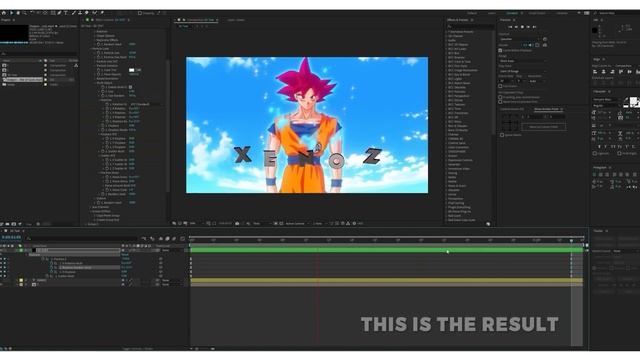The height and width of the screenshot is (360, 640).
Task: Click the Character panel eyedropper icon
Action: pos(626,100)
